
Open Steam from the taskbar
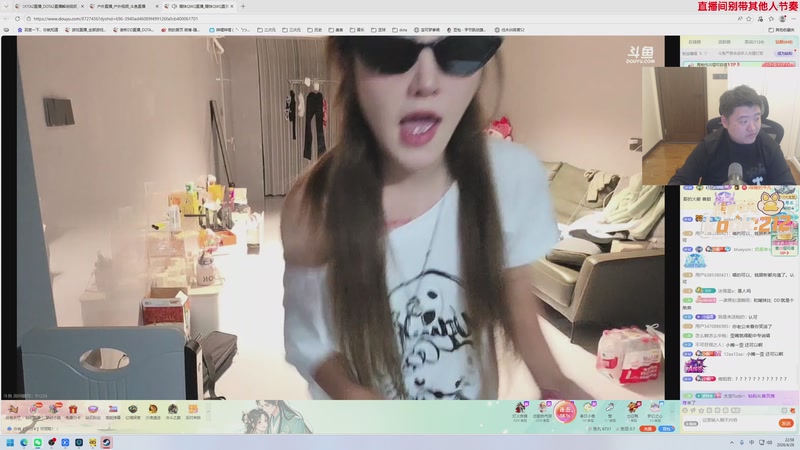pyautogui.click(x=106, y=442)
